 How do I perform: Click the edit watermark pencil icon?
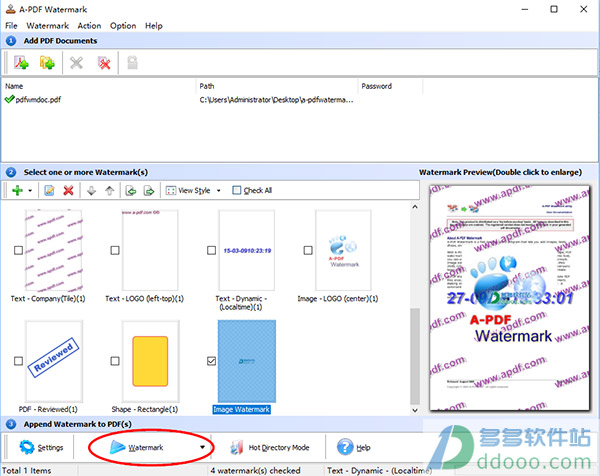(49, 190)
